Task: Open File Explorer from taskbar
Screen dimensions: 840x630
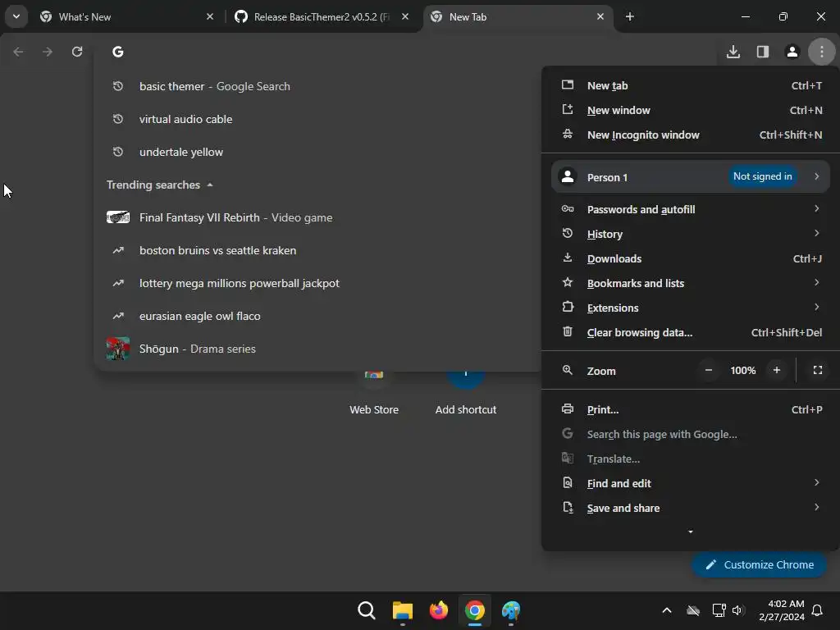Action: tap(402, 610)
